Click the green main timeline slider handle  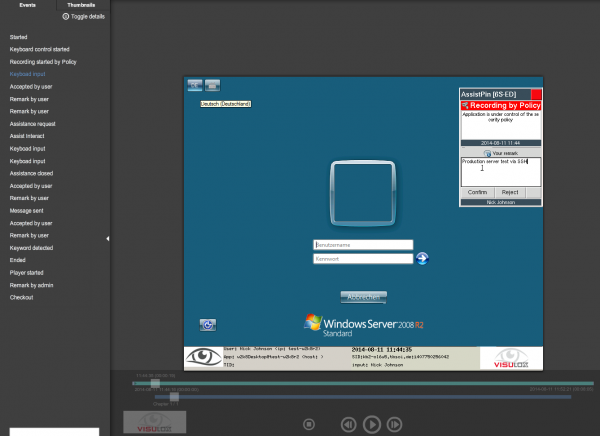coord(155,383)
